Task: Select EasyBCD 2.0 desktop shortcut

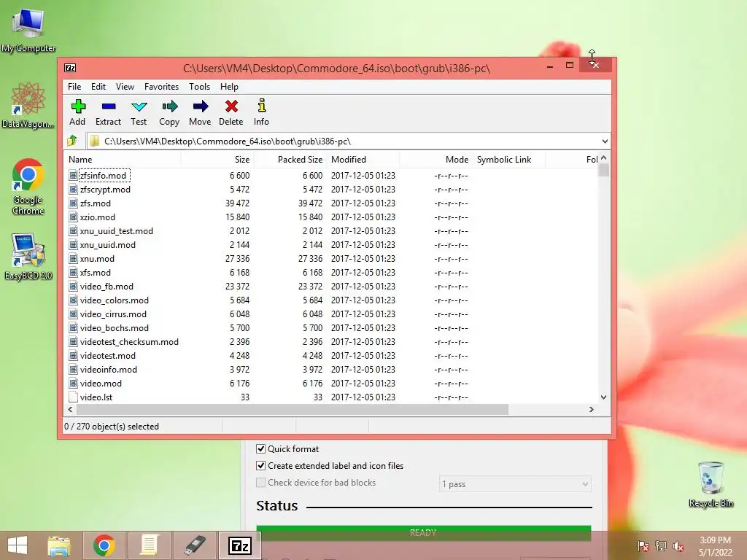Action: coord(28,257)
